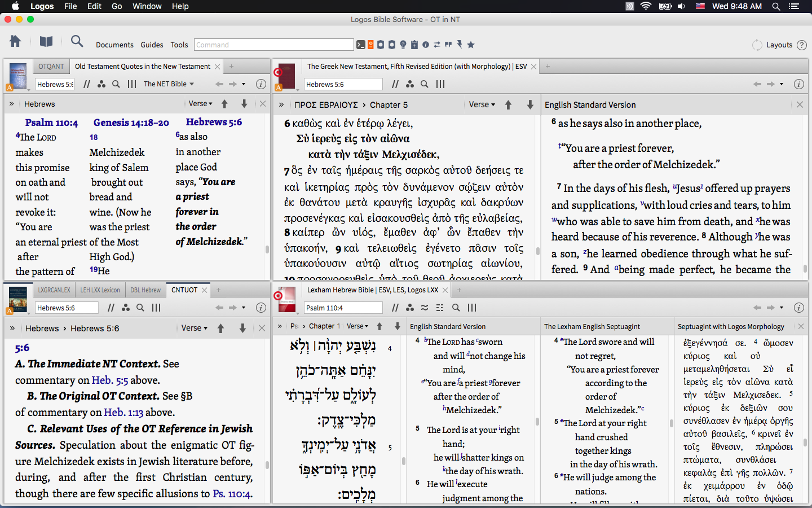Open The NET Bible dropdown

click(169, 84)
